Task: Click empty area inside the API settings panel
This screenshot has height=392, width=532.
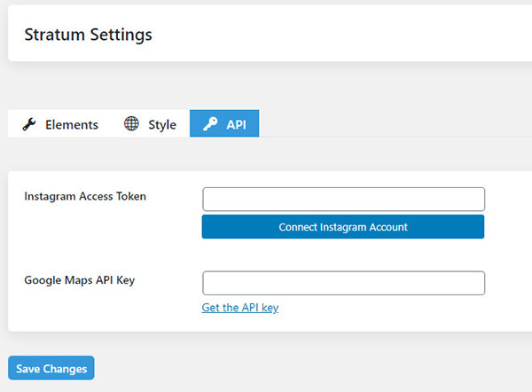Action: point(106,238)
